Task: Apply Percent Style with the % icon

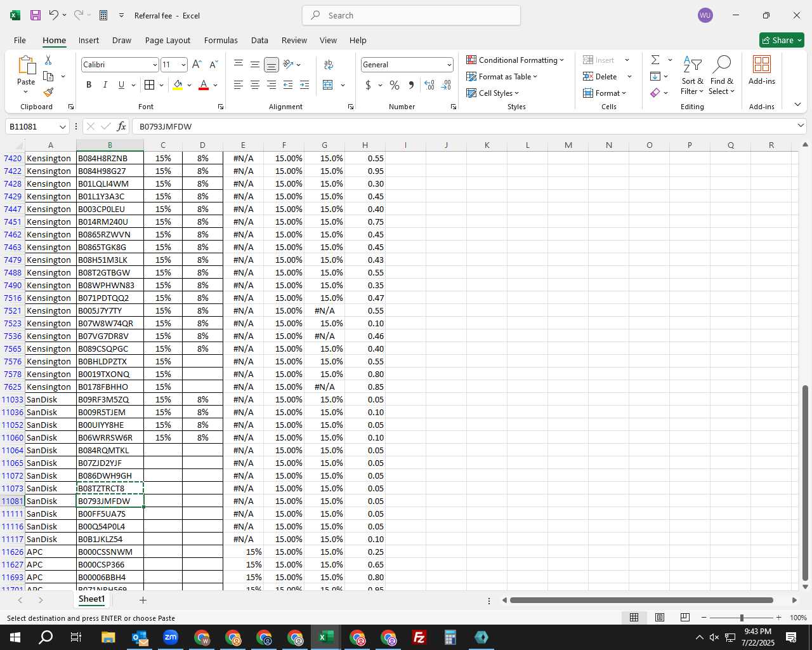Action: tap(395, 85)
